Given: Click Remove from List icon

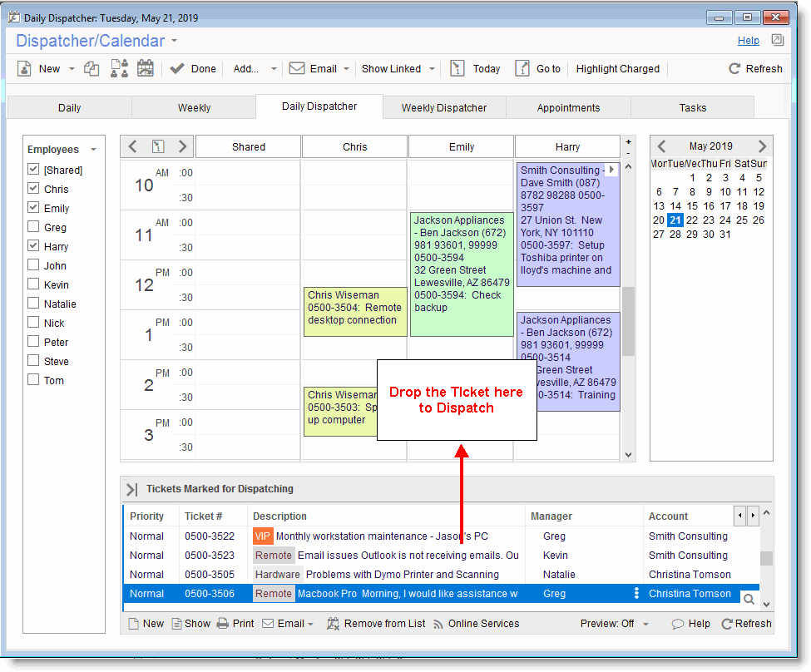Looking at the screenshot, I should pyautogui.click(x=334, y=624).
